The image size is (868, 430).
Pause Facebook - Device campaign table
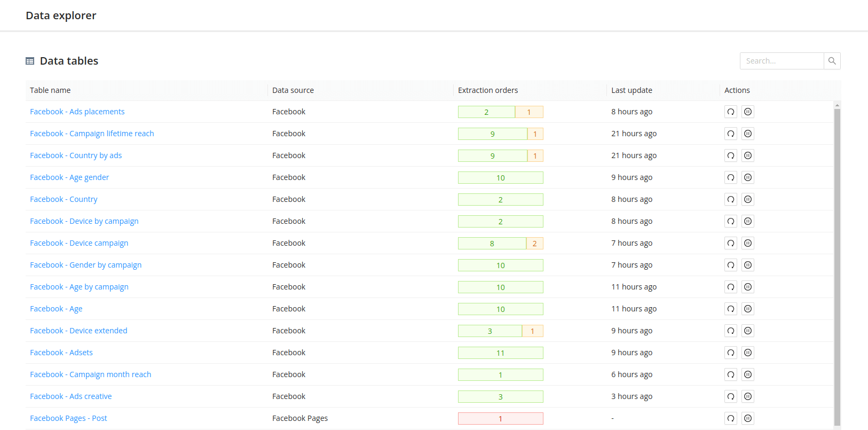[x=748, y=243]
